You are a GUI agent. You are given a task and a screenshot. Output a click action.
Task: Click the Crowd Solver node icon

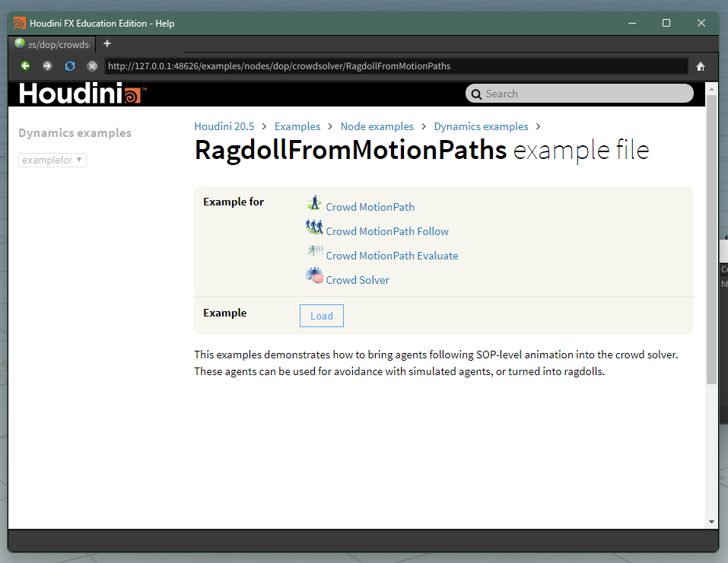(314, 275)
